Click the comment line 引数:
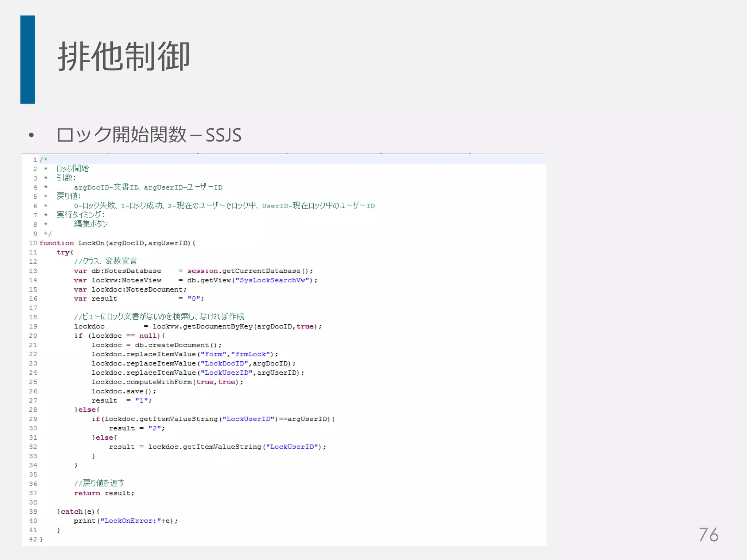747x560 pixels. 66,178
